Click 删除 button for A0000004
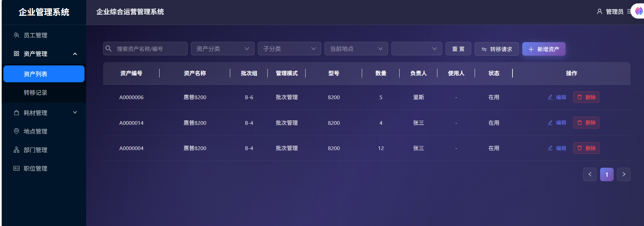The image size is (644, 226). pyautogui.click(x=586, y=148)
